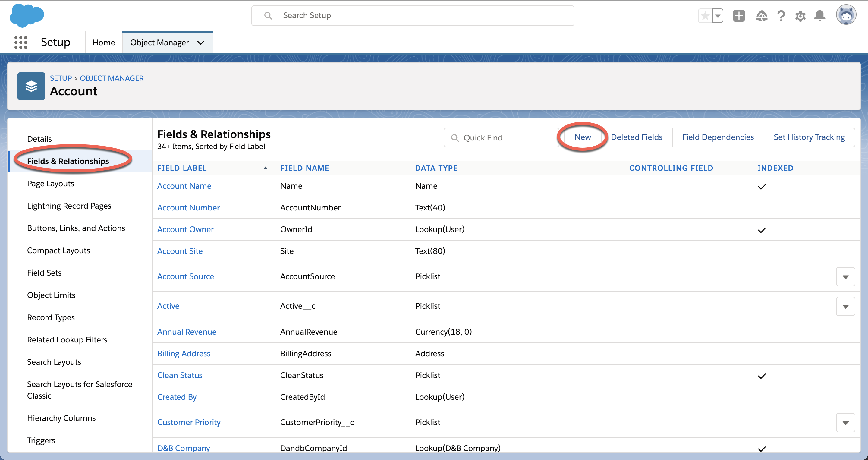Open the Active field link
The width and height of the screenshot is (868, 460).
168,306
